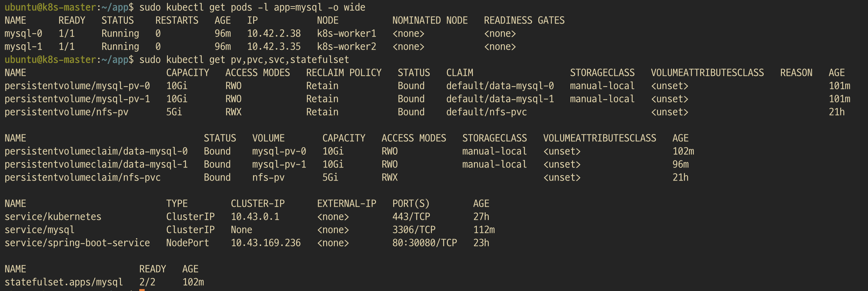Click persistentvolumeclaim/nfs-pvc name
The image size is (868, 291).
point(83,177)
